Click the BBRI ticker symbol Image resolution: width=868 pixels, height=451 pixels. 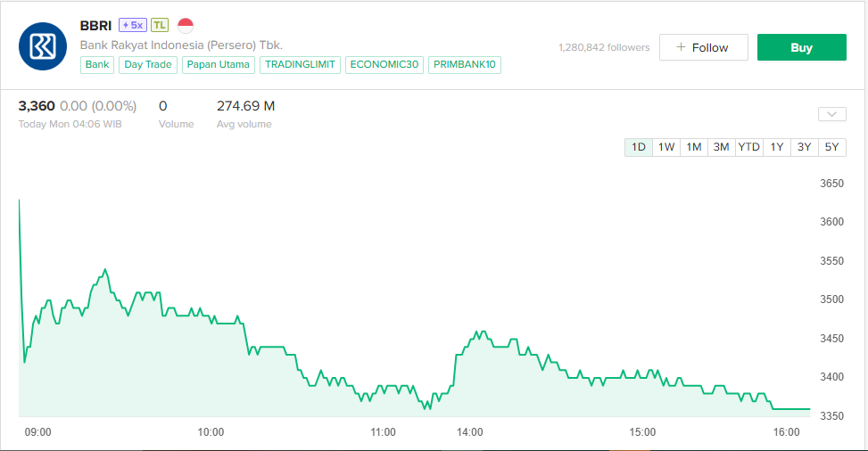click(x=95, y=26)
